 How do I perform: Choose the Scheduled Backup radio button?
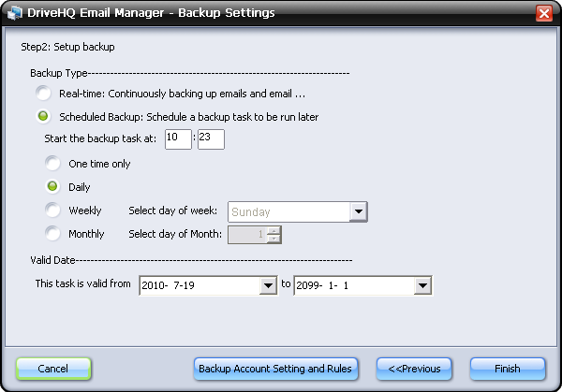coord(43,117)
